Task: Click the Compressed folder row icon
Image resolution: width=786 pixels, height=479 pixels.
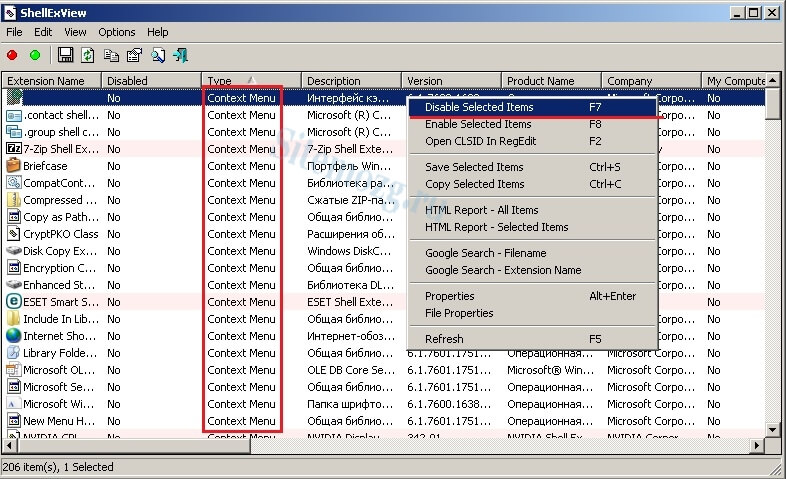Action: tap(14, 200)
